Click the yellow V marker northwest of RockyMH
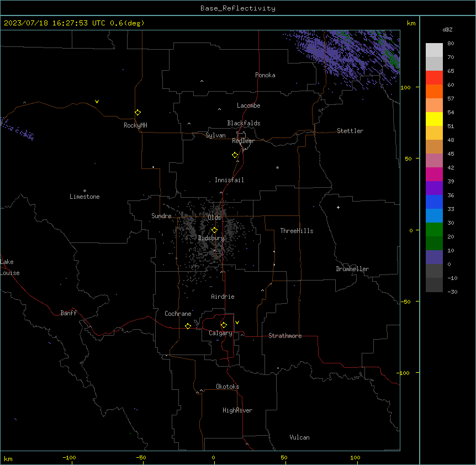 [97, 102]
